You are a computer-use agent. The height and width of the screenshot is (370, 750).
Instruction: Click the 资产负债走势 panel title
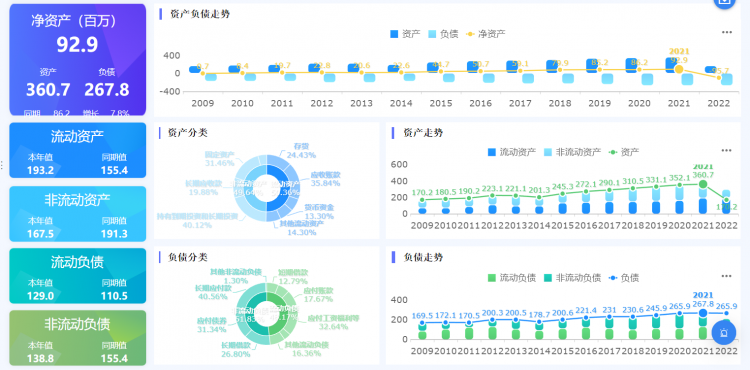[200, 14]
